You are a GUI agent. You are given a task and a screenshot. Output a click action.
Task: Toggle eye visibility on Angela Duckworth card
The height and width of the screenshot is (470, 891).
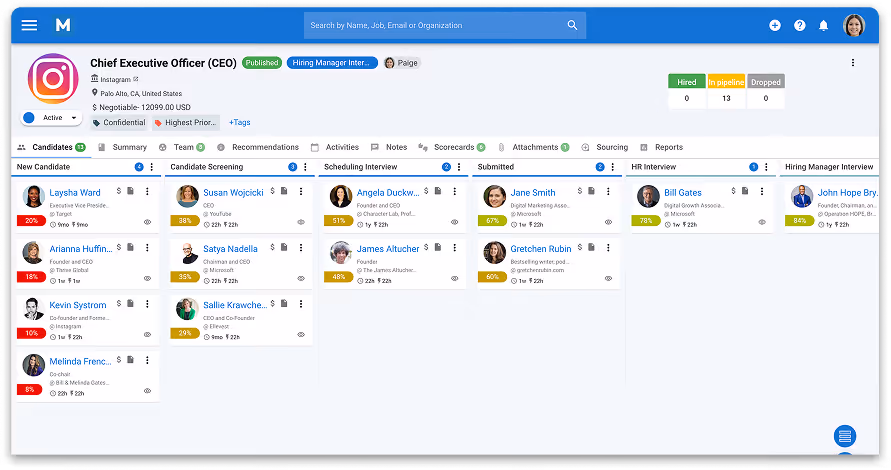tap(455, 222)
